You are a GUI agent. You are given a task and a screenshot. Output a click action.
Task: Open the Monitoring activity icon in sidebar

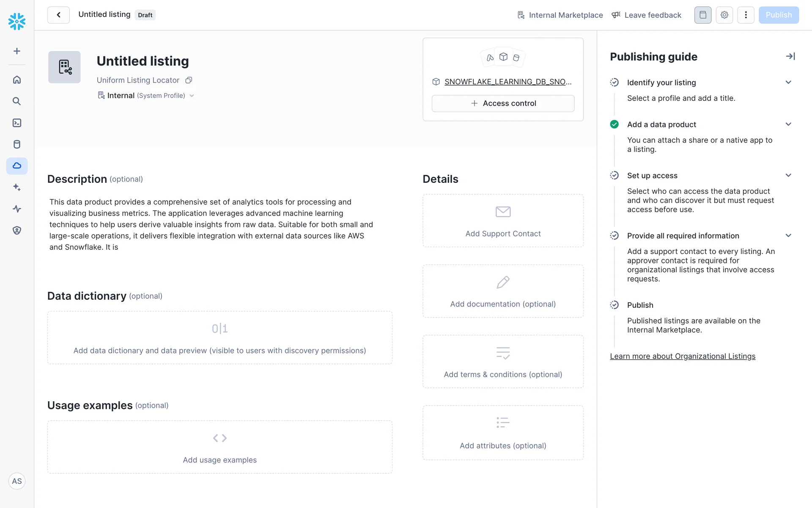point(17,209)
